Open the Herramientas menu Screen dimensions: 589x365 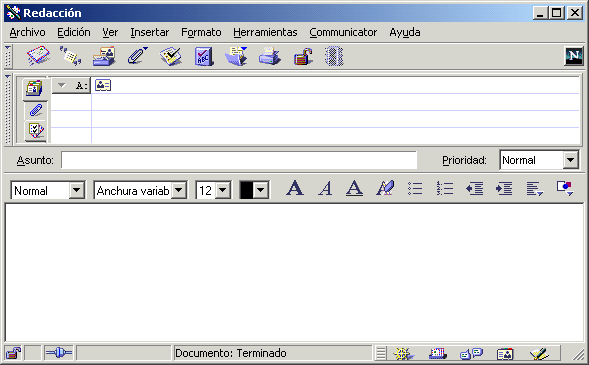[x=265, y=32]
